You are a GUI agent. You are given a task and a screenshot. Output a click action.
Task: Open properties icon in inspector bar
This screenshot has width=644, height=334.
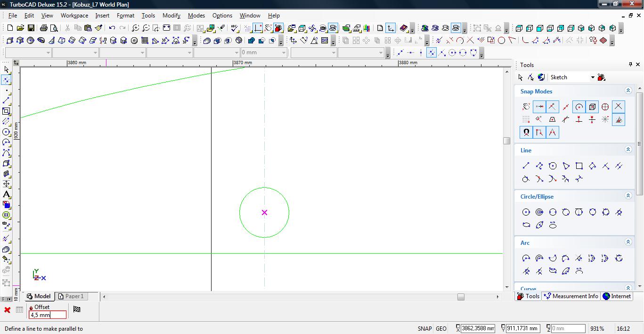19,310
